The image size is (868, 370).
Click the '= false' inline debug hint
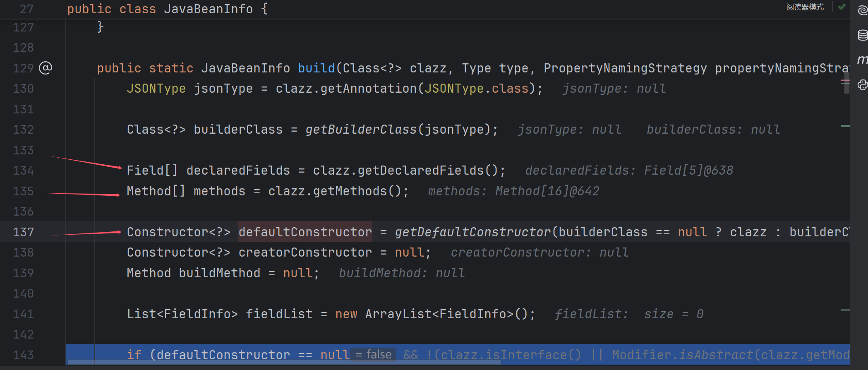(x=373, y=355)
